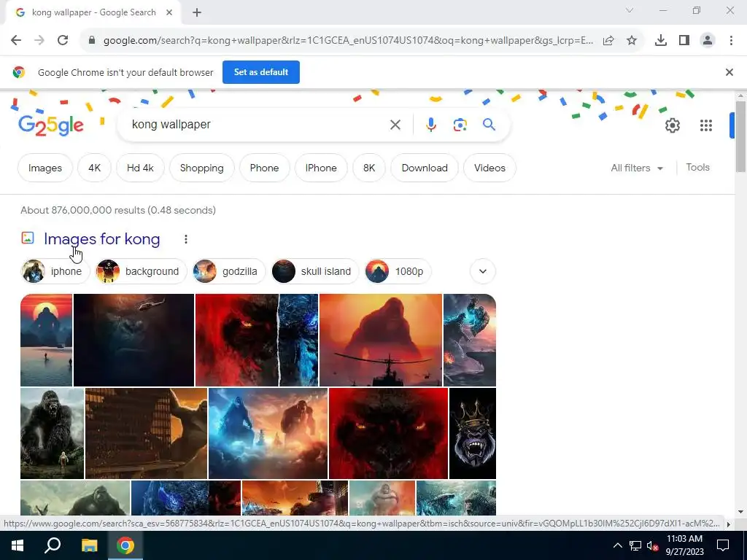Show hidden system tray icons chevron

pos(617,545)
